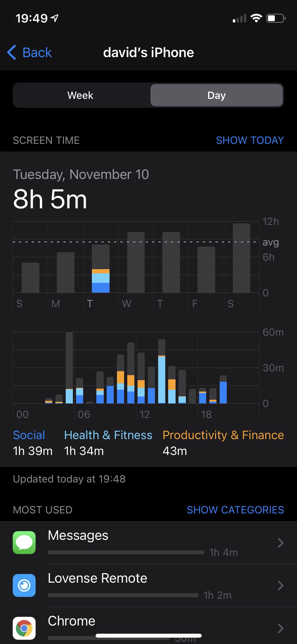Screen dimensions: 297x644
Task: Open Lovense Remote details chevron
Action: point(280,586)
